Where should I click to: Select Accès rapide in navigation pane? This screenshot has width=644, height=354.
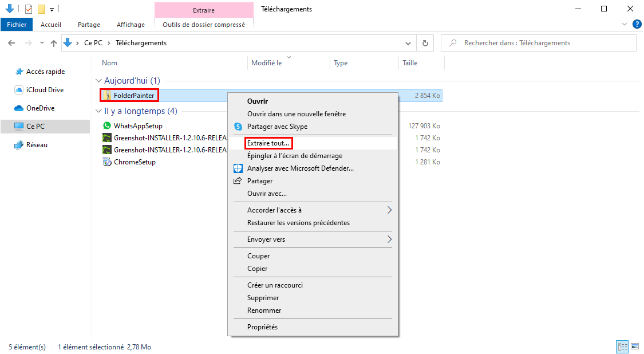point(45,72)
